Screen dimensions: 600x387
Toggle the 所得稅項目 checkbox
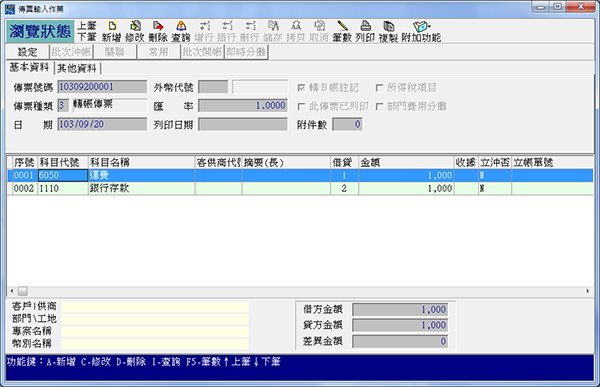click(x=379, y=88)
